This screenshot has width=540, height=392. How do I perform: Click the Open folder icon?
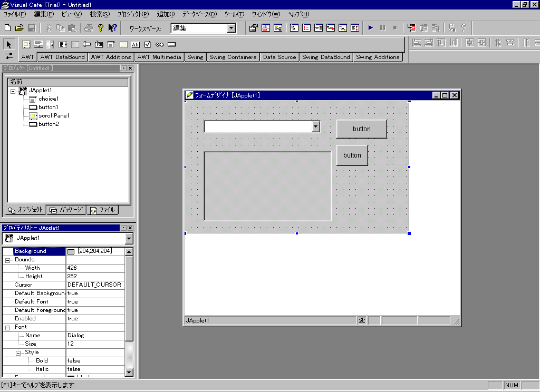[20, 28]
